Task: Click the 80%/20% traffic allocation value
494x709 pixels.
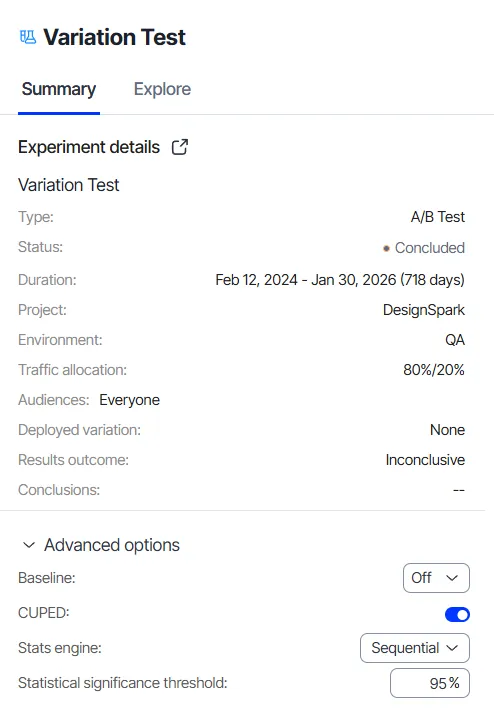Action: [434, 370]
